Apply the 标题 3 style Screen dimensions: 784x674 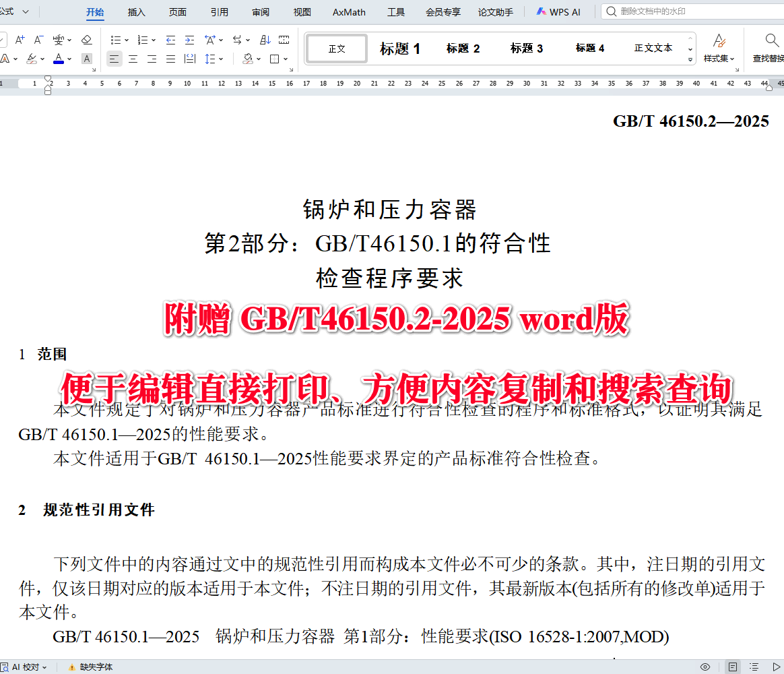pos(527,49)
